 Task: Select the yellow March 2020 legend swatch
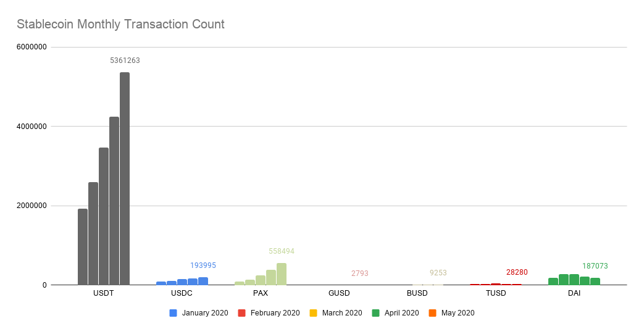(x=314, y=313)
